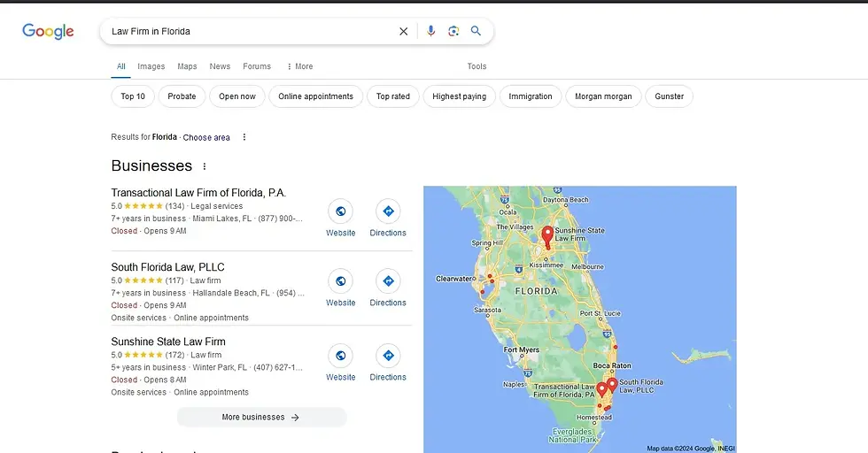Click the (117) review count

pyautogui.click(x=174, y=280)
